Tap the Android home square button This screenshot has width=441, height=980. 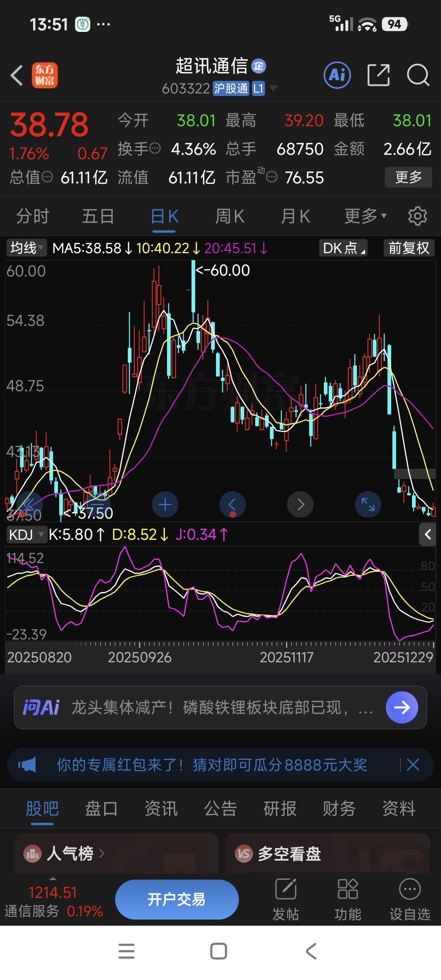(x=218, y=951)
